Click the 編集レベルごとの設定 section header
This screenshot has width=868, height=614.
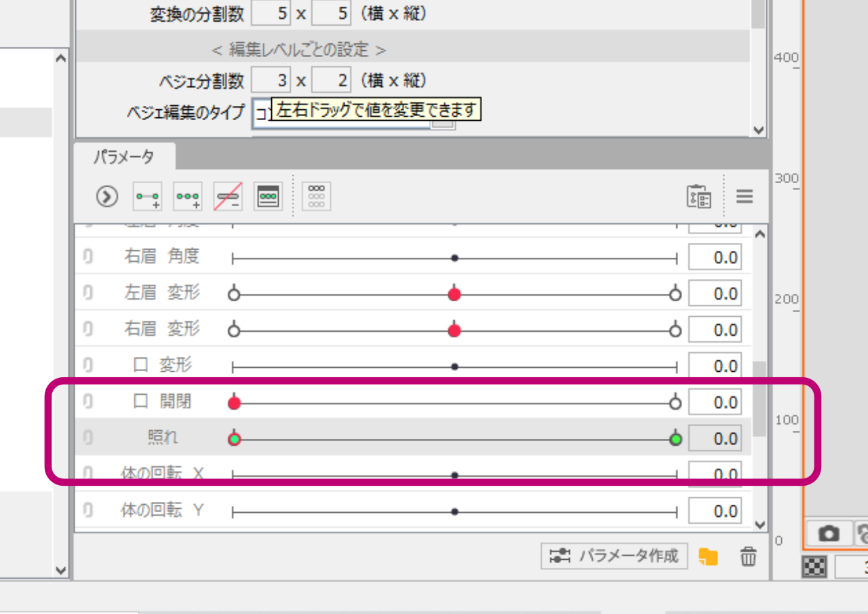coord(298,50)
